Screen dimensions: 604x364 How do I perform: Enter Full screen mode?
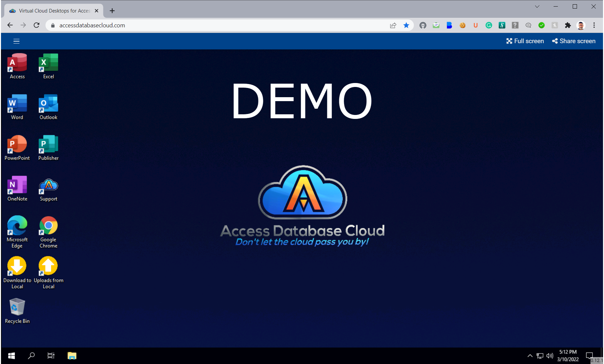coord(525,41)
